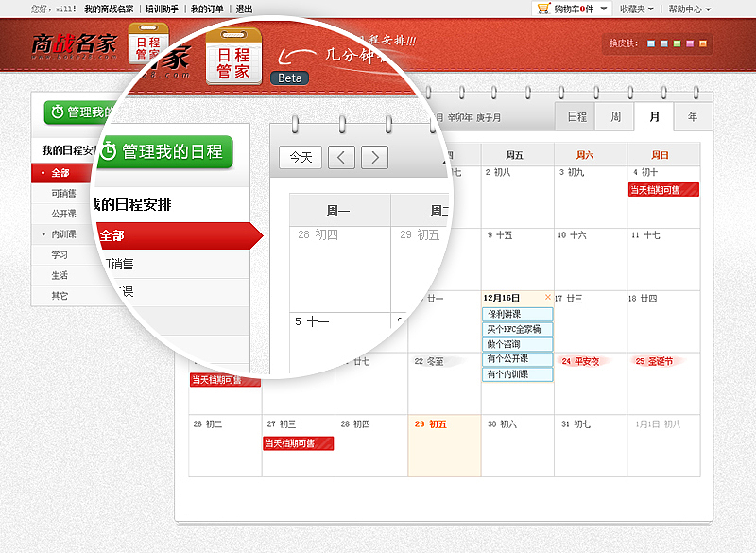Close the 12月16日 day popup

click(x=548, y=297)
